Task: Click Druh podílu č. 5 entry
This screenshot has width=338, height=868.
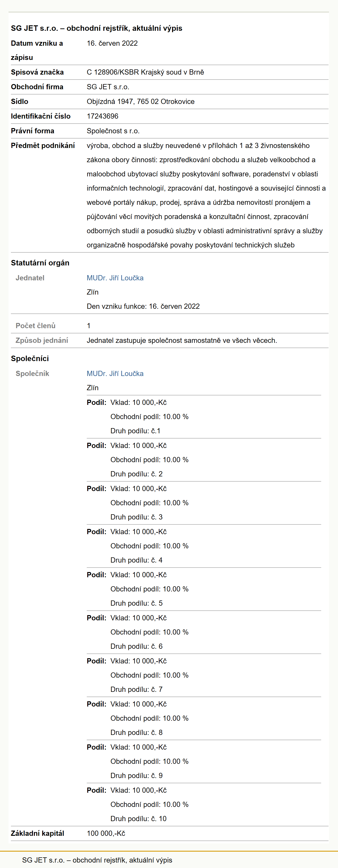Action: point(137,603)
